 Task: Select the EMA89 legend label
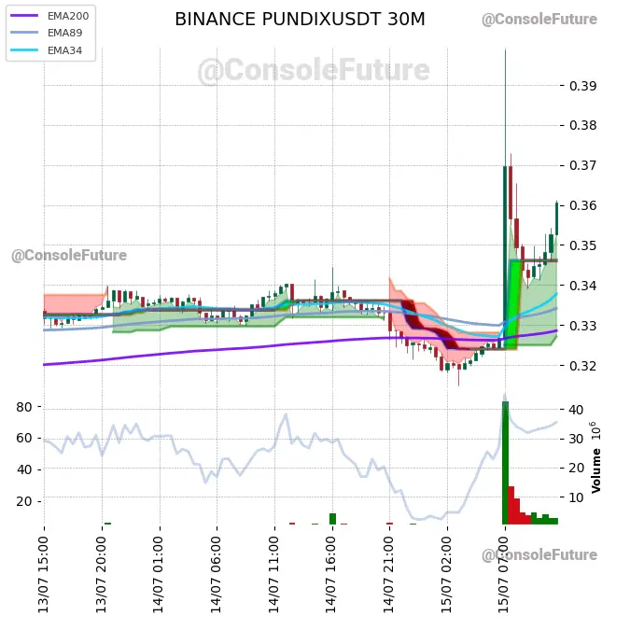[x=65, y=33]
